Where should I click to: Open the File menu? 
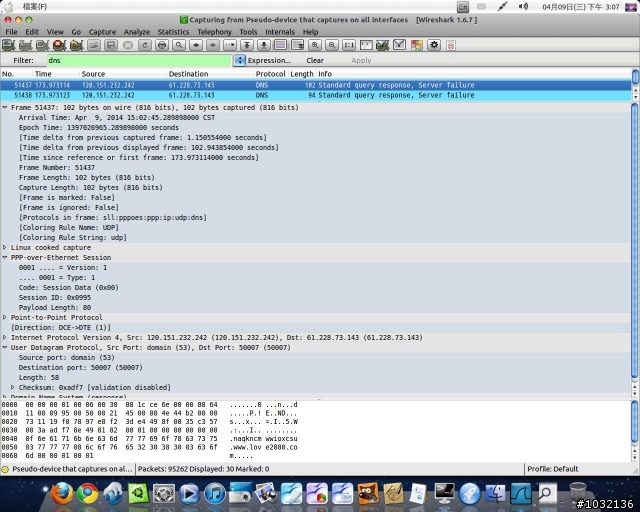tap(11, 32)
